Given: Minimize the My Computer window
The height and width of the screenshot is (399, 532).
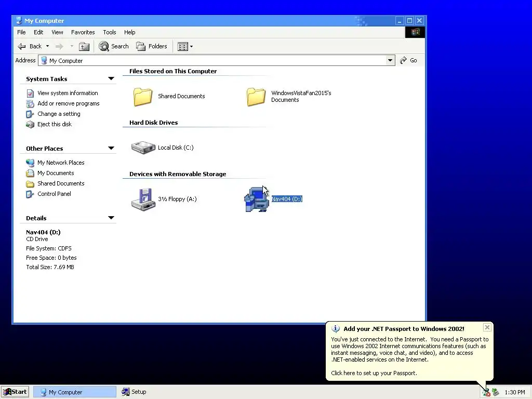Looking at the screenshot, I should 400,21.
